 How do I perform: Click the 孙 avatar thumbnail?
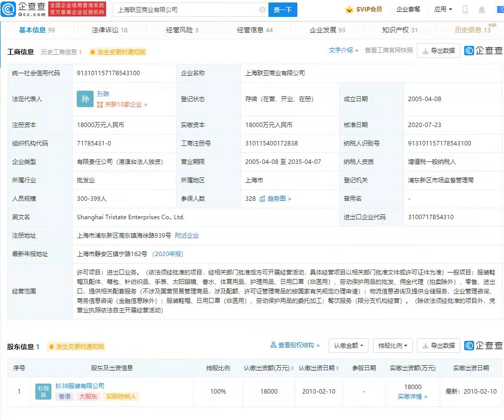85,99
